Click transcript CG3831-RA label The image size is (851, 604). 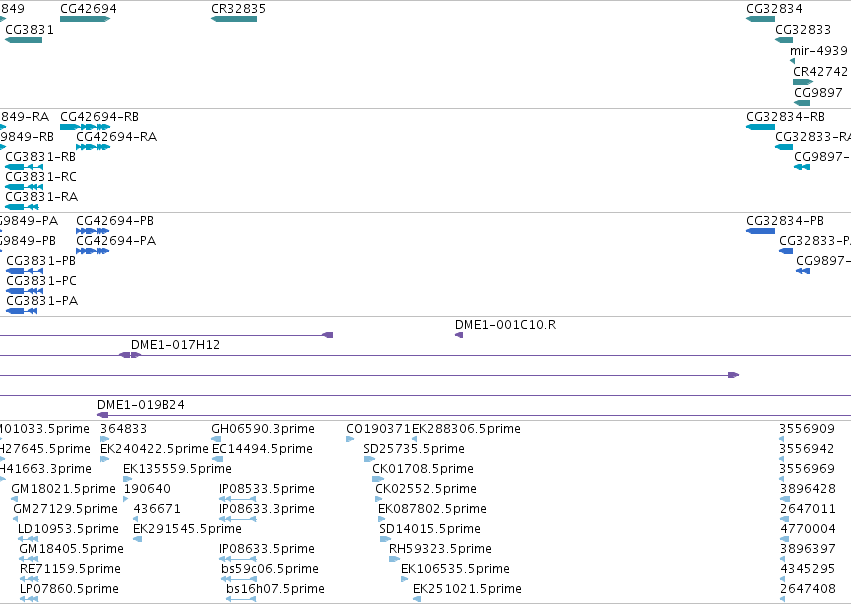tap(41, 197)
